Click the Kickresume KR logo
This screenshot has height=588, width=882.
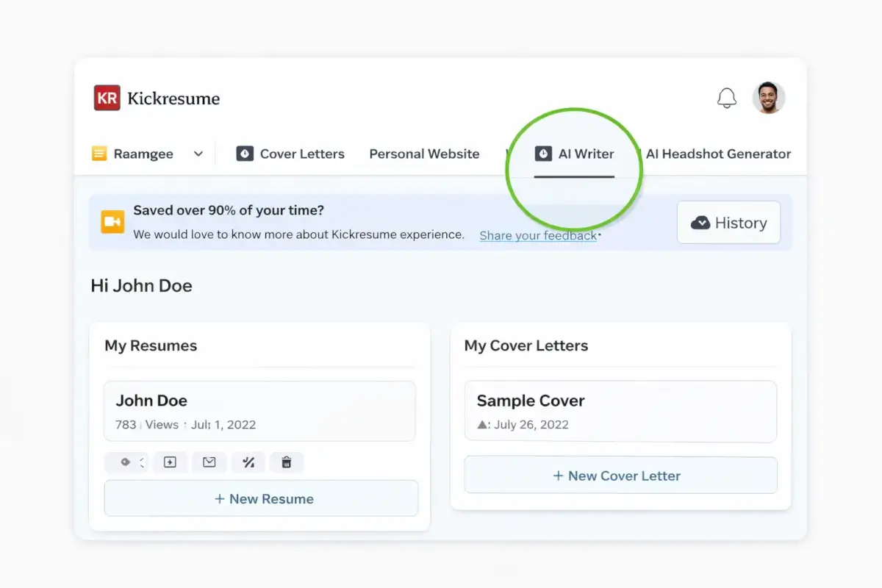point(107,98)
